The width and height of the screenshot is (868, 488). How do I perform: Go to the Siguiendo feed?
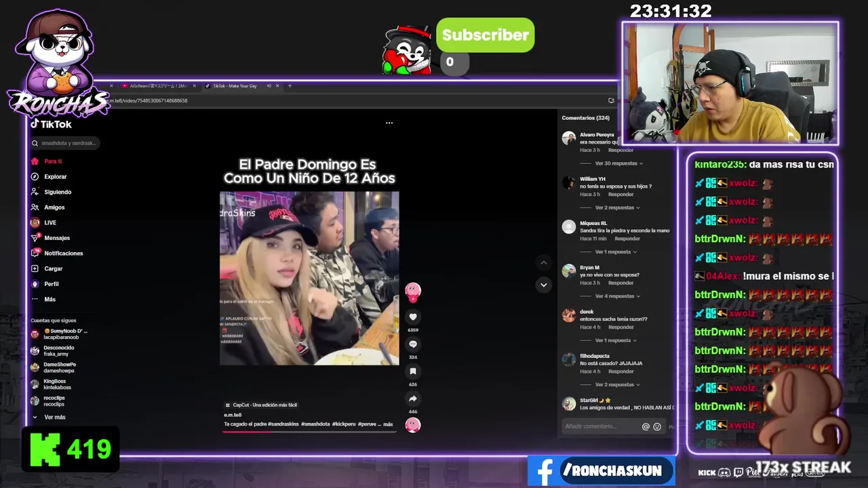point(51,192)
